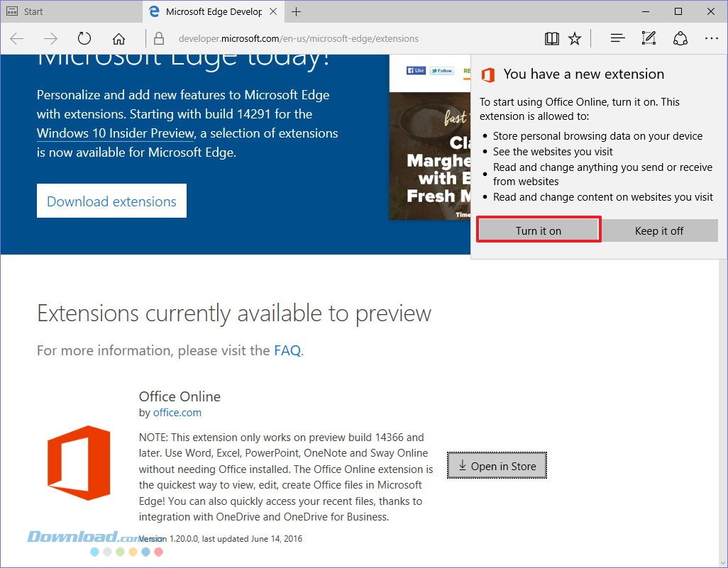Image resolution: width=728 pixels, height=568 pixels.
Task: Add page to favorites star
Action: coord(575,39)
